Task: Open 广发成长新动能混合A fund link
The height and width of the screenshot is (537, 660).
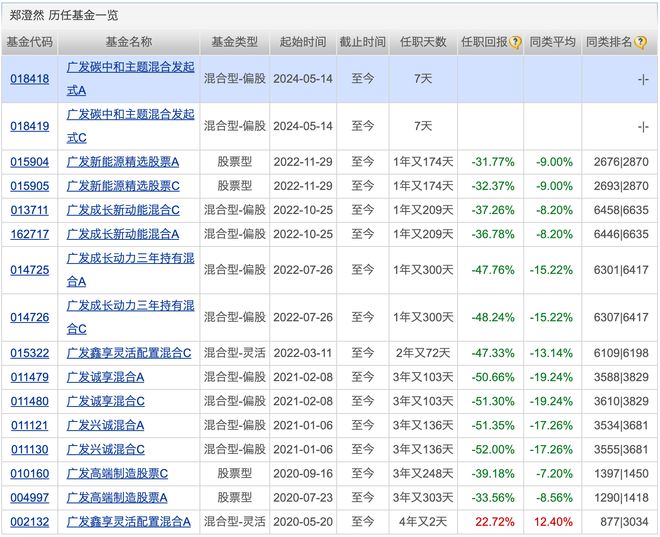Action: (x=123, y=234)
